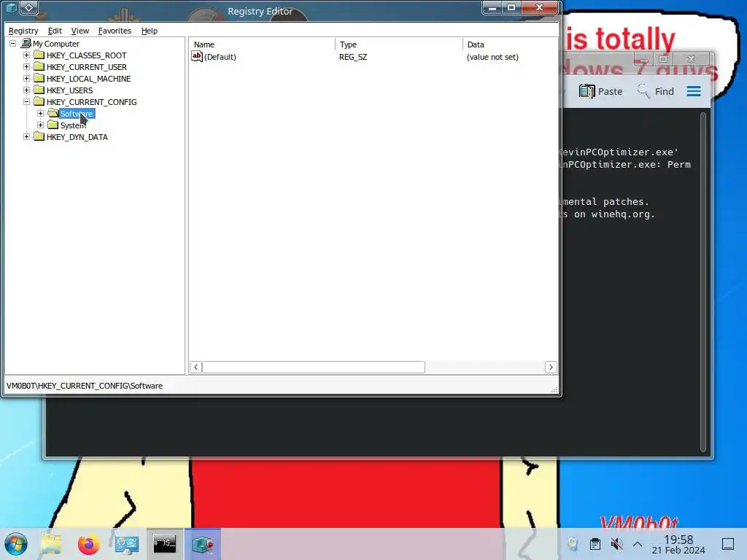Click the REG_SZ type cell
The image size is (747, 560).
(x=353, y=57)
